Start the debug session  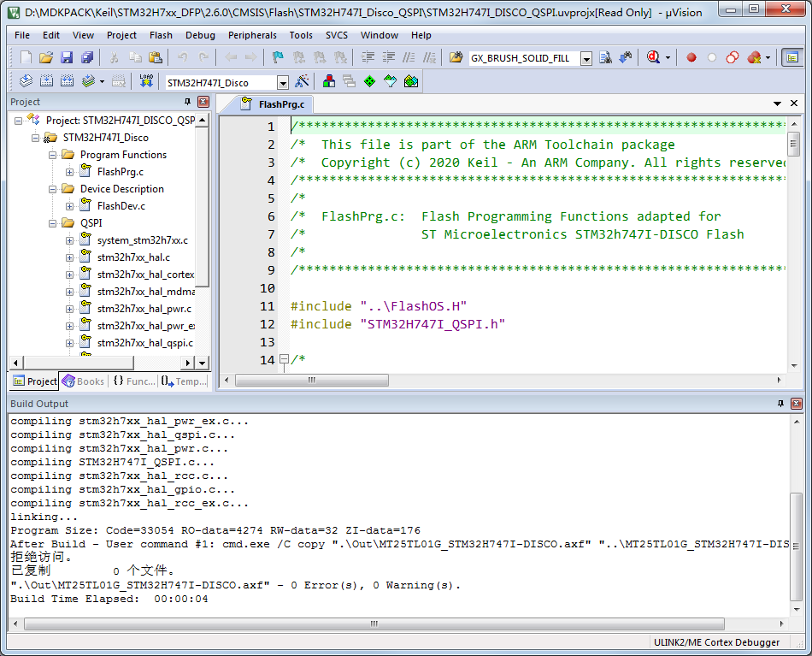point(653,57)
